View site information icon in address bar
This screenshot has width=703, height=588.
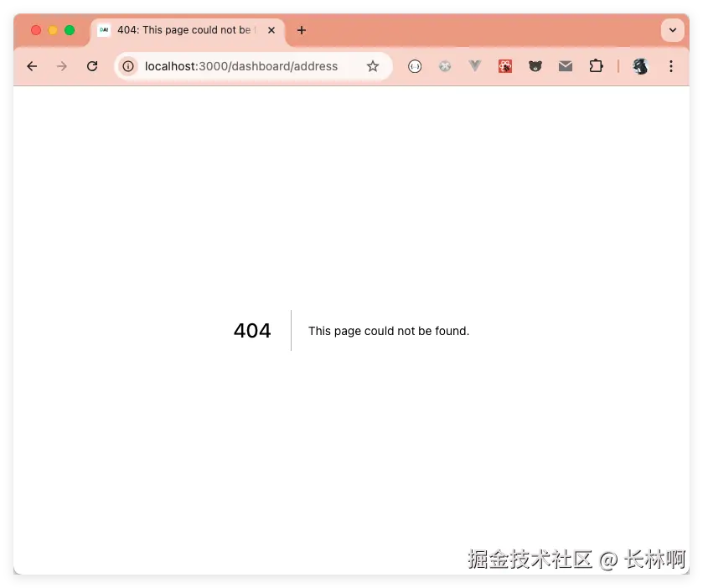[x=128, y=66]
